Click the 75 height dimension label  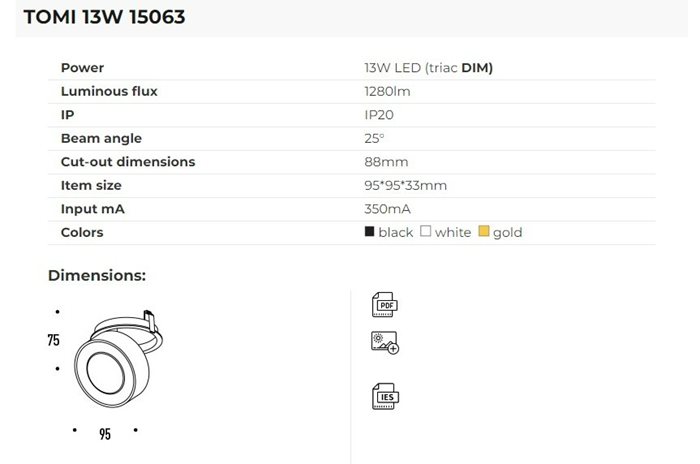[53, 340]
